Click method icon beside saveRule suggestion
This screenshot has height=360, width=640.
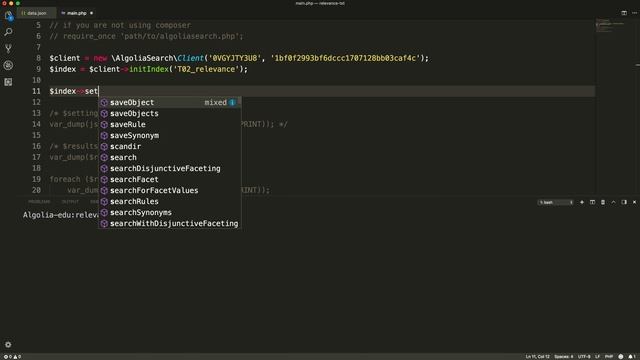[x=104, y=124]
